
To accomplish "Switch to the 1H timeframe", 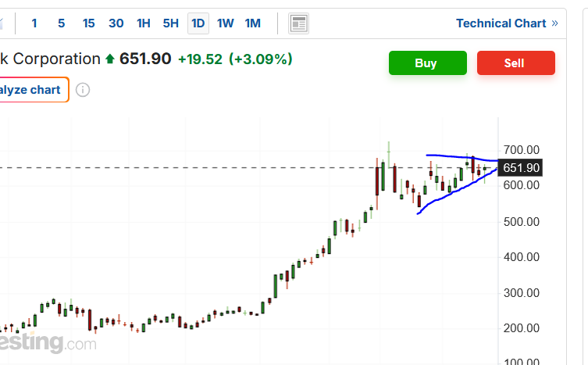I will coord(143,23).
